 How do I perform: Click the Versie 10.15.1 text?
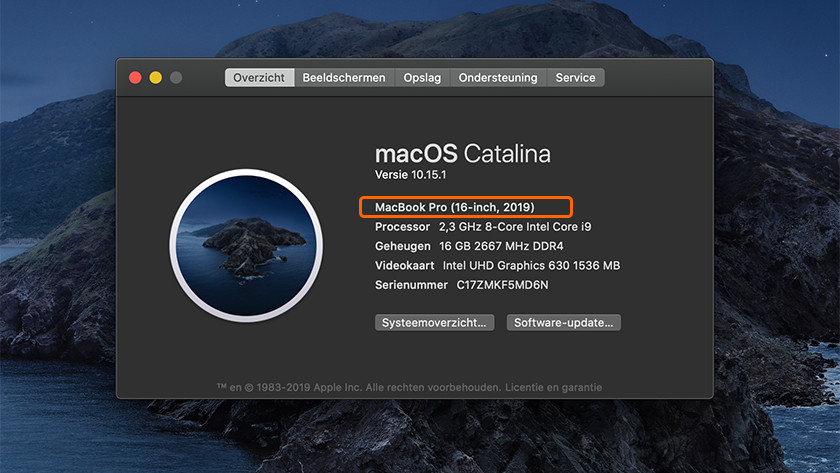coord(410,175)
